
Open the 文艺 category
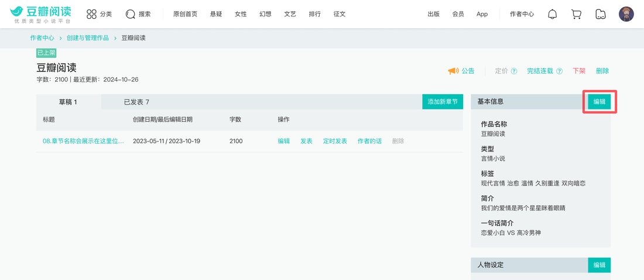pos(290,14)
